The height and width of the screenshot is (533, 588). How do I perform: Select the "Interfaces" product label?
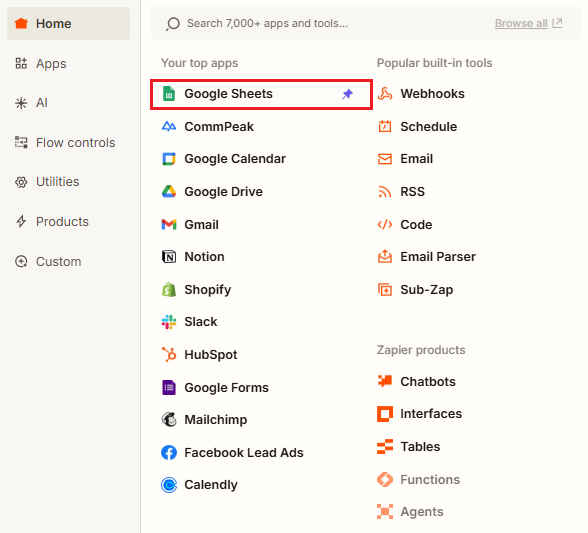coord(431,414)
